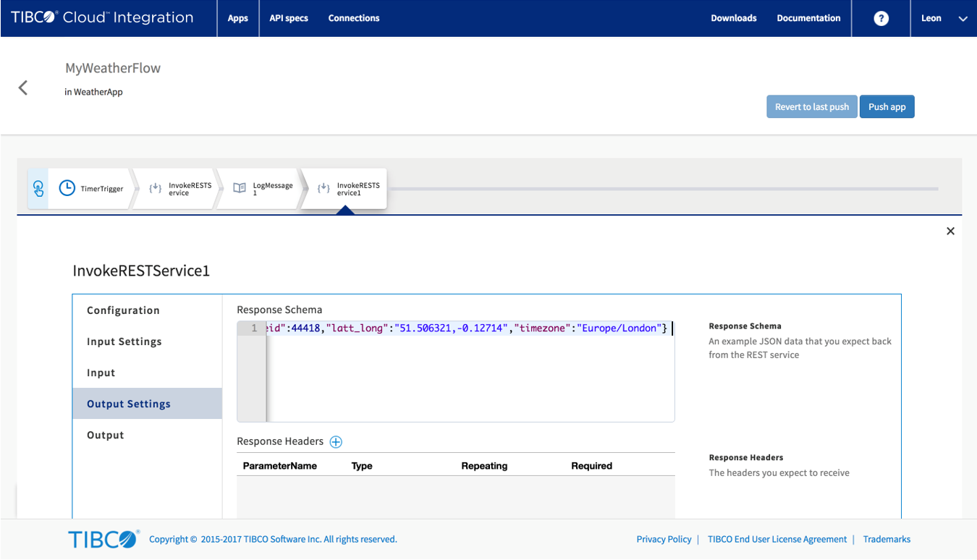Image resolution: width=977 pixels, height=560 pixels.
Task: Open the Apps menu
Action: tap(238, 19)
